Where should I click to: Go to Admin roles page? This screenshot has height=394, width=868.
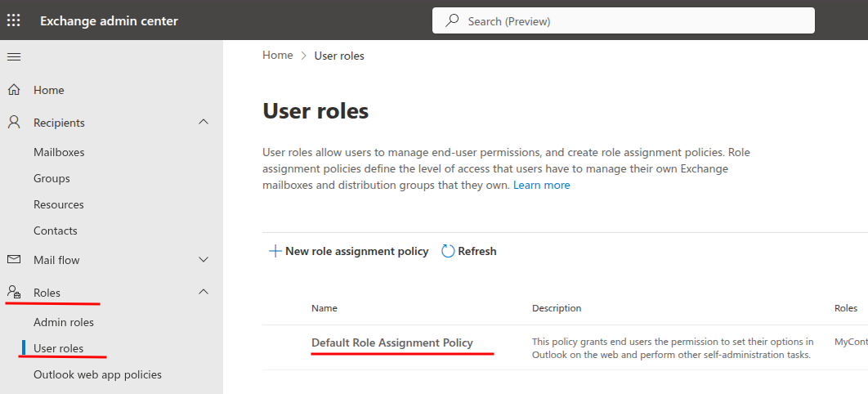(64, 322)
